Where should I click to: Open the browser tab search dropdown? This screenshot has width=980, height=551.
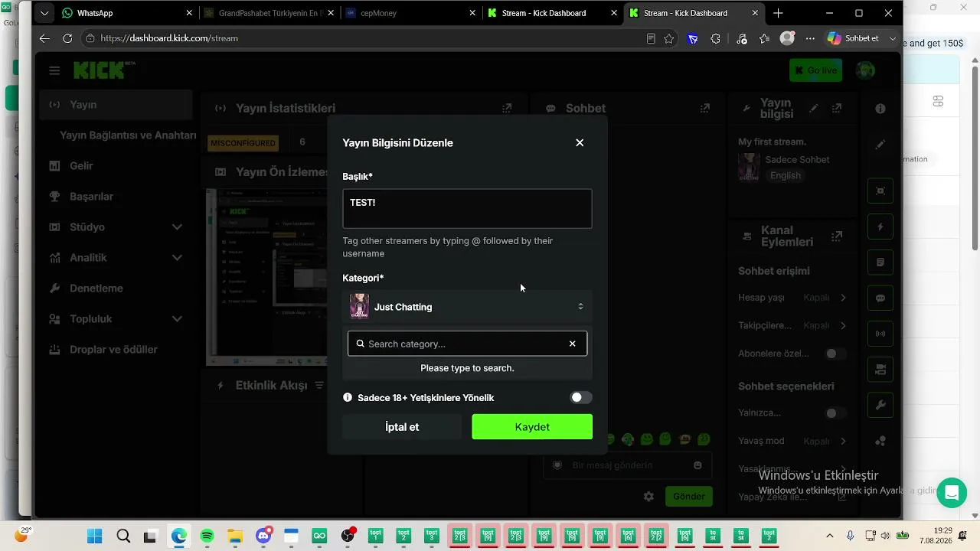tap(44, 13)
